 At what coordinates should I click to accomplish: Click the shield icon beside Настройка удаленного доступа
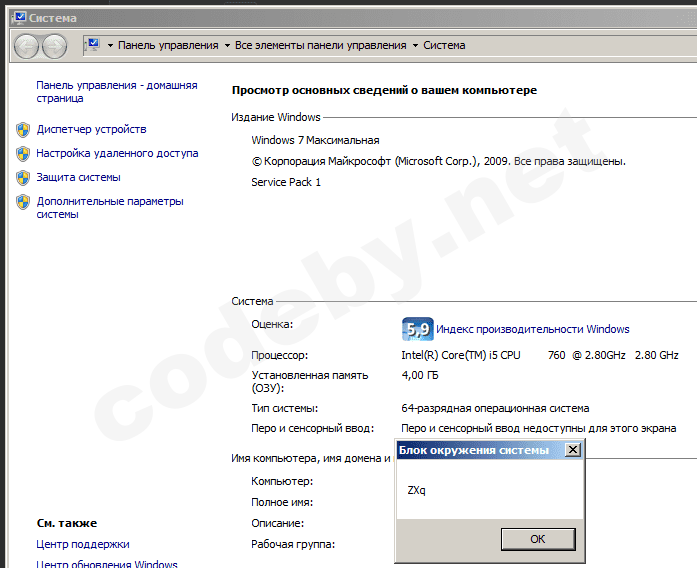point(23,154)
